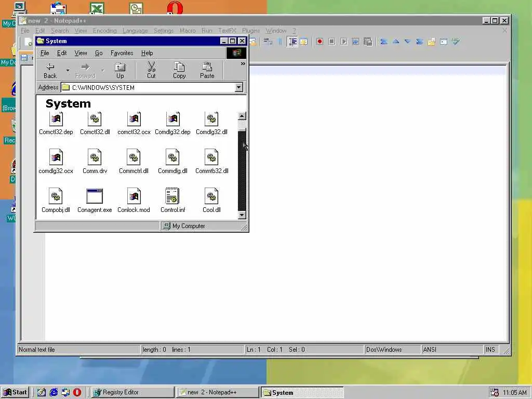Open the Notepad++ Window menu
Screen dimensions: 532x399
tap(276, 31)
